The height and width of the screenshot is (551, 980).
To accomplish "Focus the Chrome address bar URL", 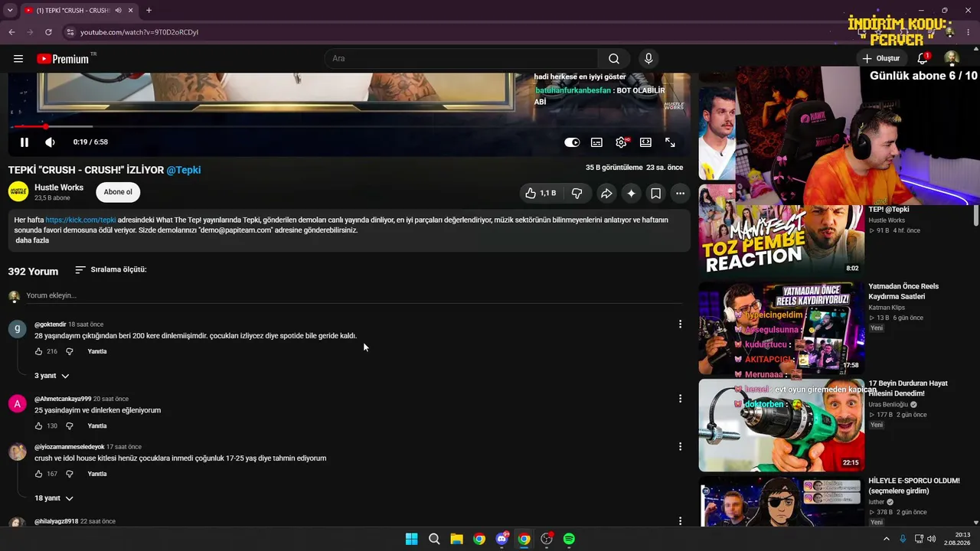I will point(139,32).
